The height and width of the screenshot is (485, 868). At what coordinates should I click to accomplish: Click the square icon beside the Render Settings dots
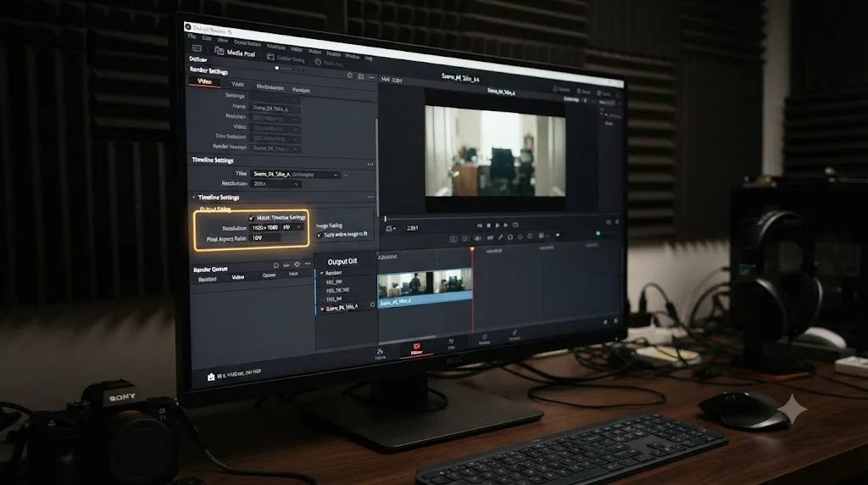361,76
